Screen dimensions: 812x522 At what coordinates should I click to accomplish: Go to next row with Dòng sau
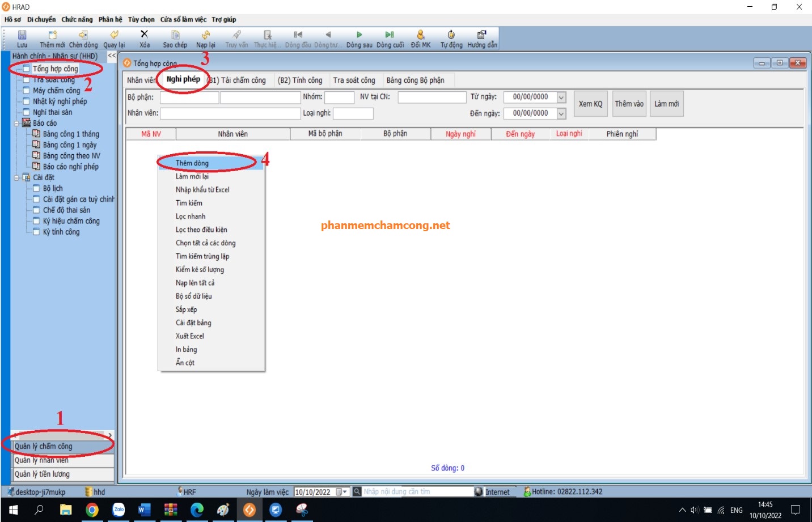(x=359, y=35)
